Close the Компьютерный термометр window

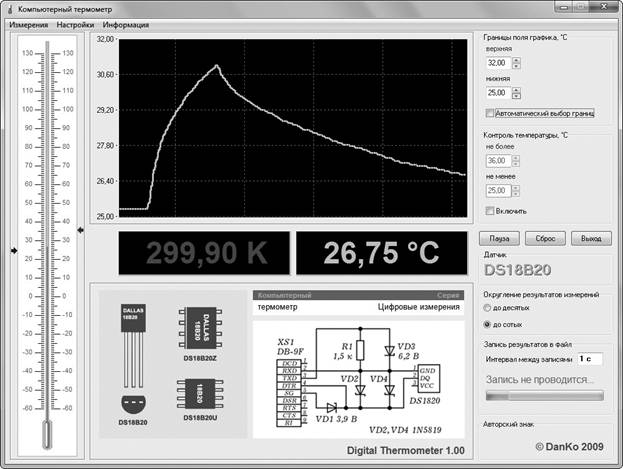point(604,6)
